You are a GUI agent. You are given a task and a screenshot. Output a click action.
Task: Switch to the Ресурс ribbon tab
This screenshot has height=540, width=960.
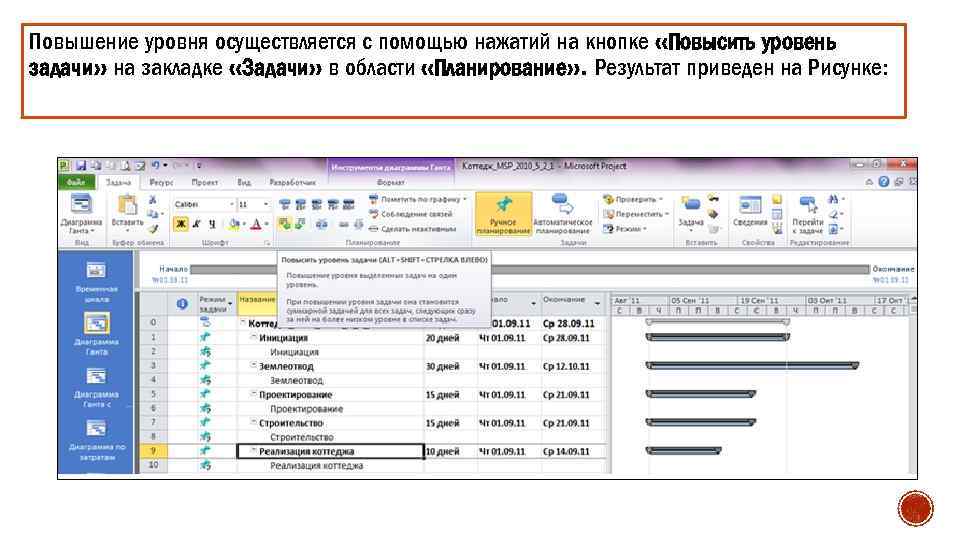(161, 182)
